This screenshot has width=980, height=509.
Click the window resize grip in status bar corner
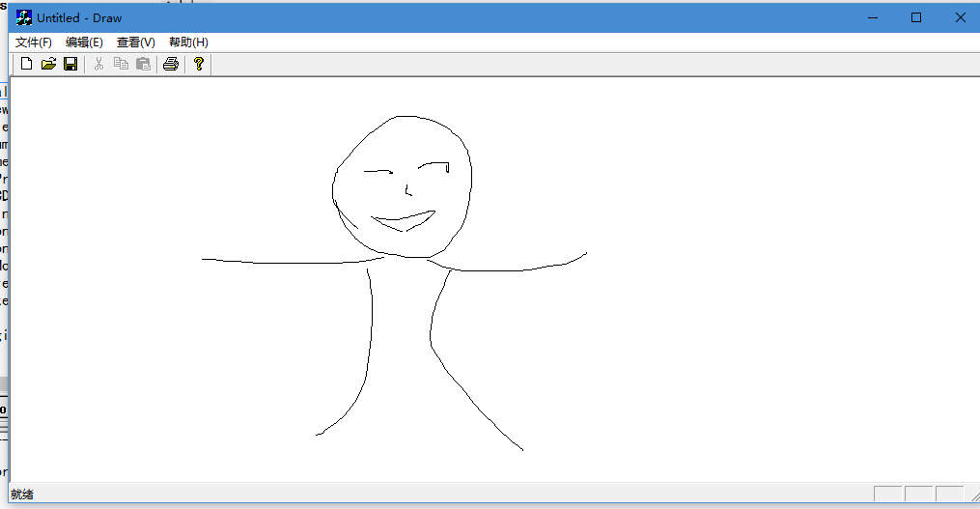pyautogui.click(x=974, y=495)
